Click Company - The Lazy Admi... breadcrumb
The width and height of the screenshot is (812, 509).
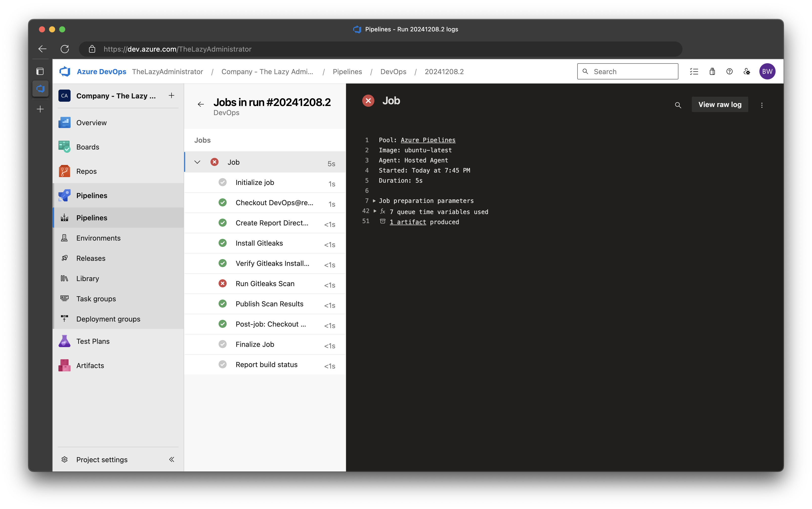pyautogui.click(x=267, y=71)
